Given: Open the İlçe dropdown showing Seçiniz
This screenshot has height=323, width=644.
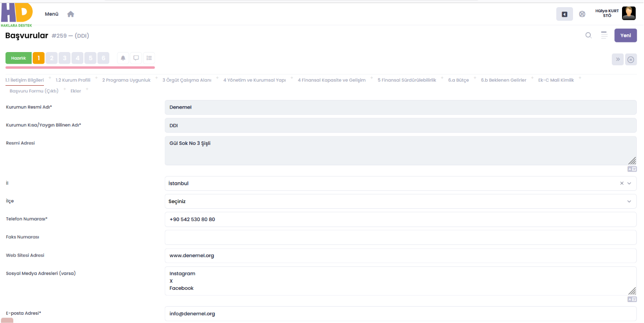Looking at the screenshot, I should point(400,202).
